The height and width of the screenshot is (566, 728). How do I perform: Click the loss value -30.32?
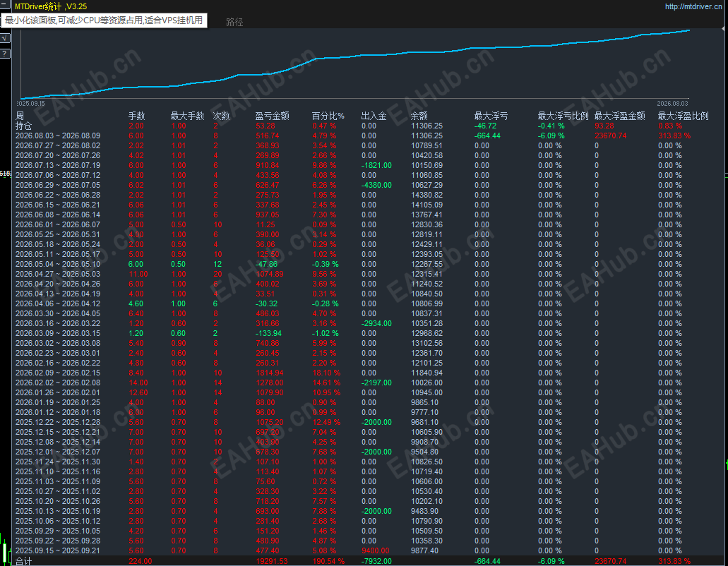[x=266, y=303]
